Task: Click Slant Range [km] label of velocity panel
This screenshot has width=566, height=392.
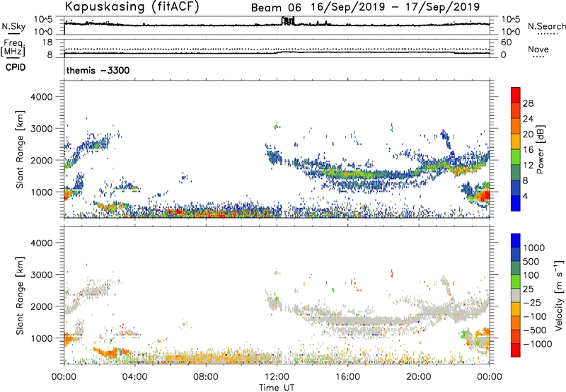Action: [20, 296]
